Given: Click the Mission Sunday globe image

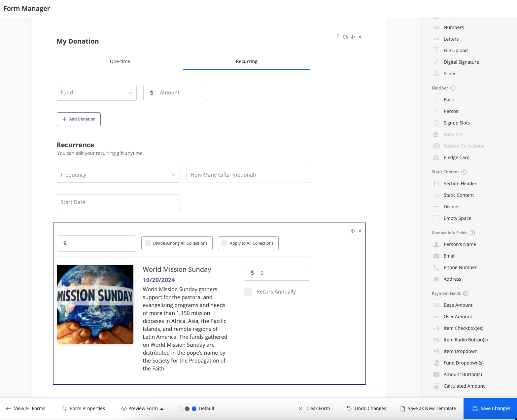Looking at the screenshot, I should [95, 304].
